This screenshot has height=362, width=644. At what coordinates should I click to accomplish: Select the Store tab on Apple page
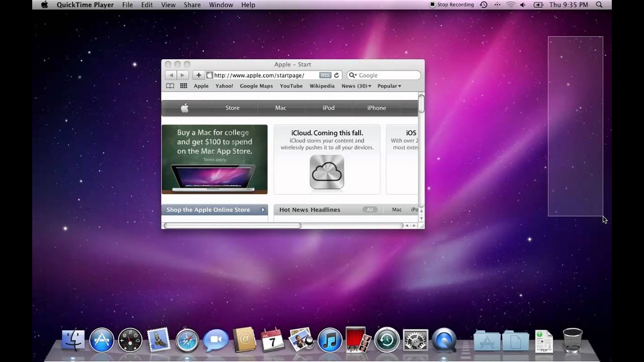pyautogui.click(x=232, y=108)
